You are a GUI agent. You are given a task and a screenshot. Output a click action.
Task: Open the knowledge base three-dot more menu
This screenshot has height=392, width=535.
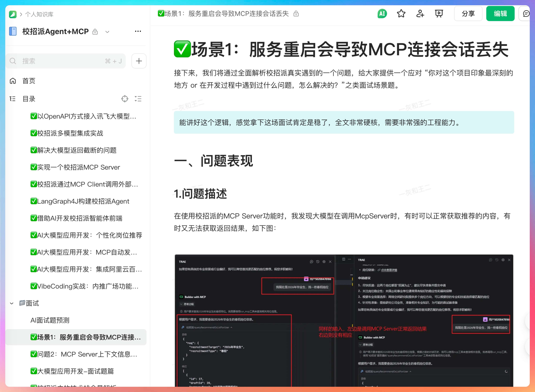tap(138, 31)
